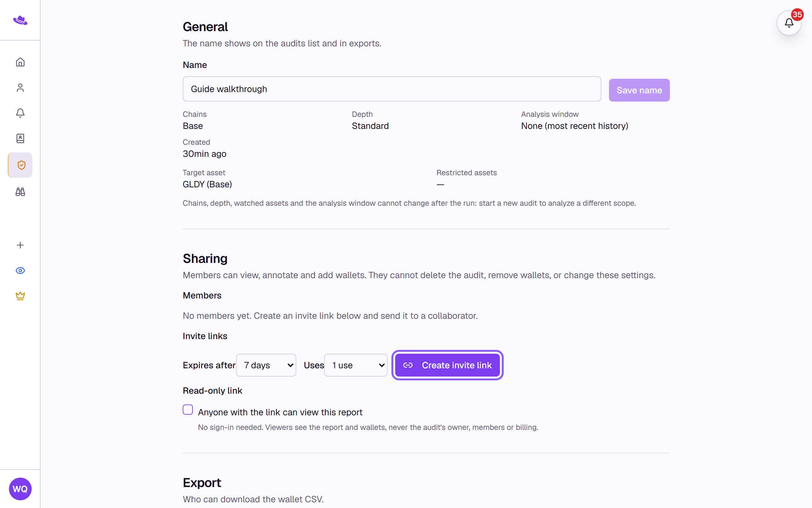Click the 'Invite links' heading
The width and height of the screenshot is (812, 508).
pyautogui.click(x=205, y=336)
